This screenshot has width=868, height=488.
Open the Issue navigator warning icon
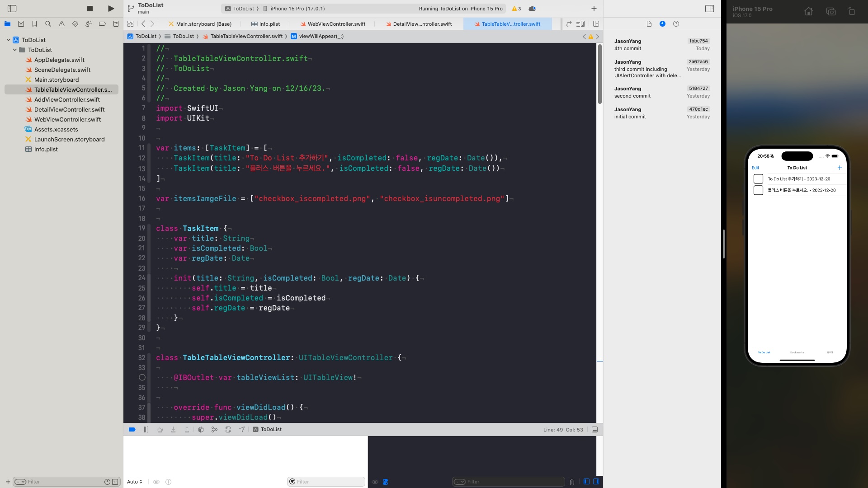pos(61,24)
